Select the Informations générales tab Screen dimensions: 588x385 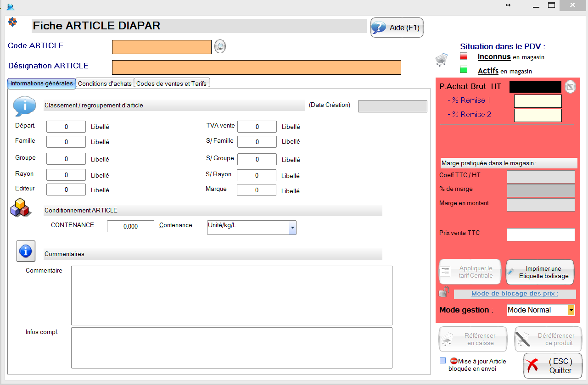[x=42, y=83]
